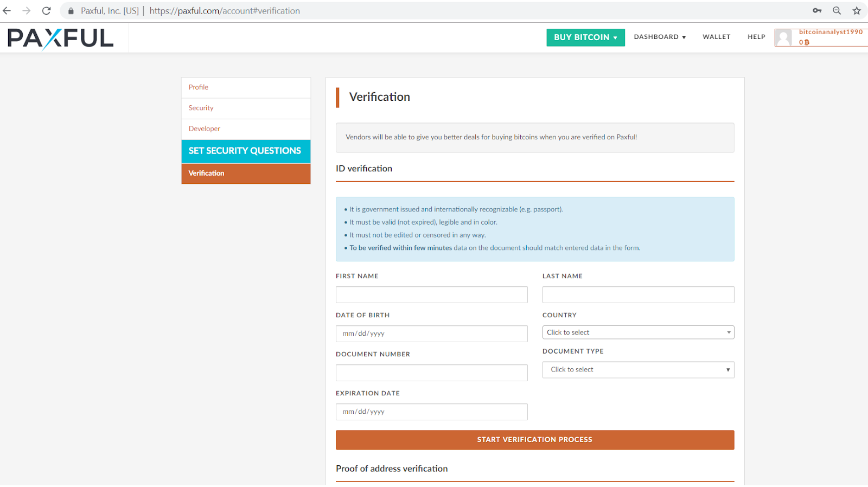Click the Paxful, Inc. [US] certificate label
The height and width of the screenshot is (487, 868).
[110, 11]
